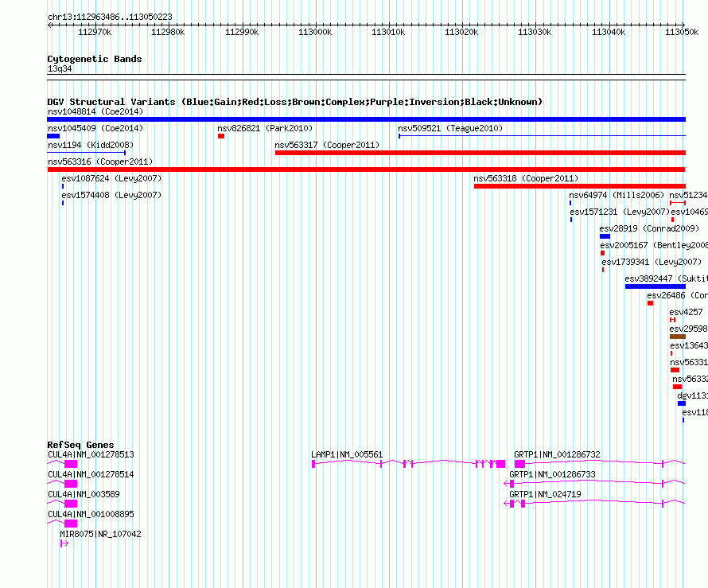This screenshot has width=708, height=588.
Task: Select the Cytogenetic Bands track title
Action: pyautogui.click(x=95, y=59)
